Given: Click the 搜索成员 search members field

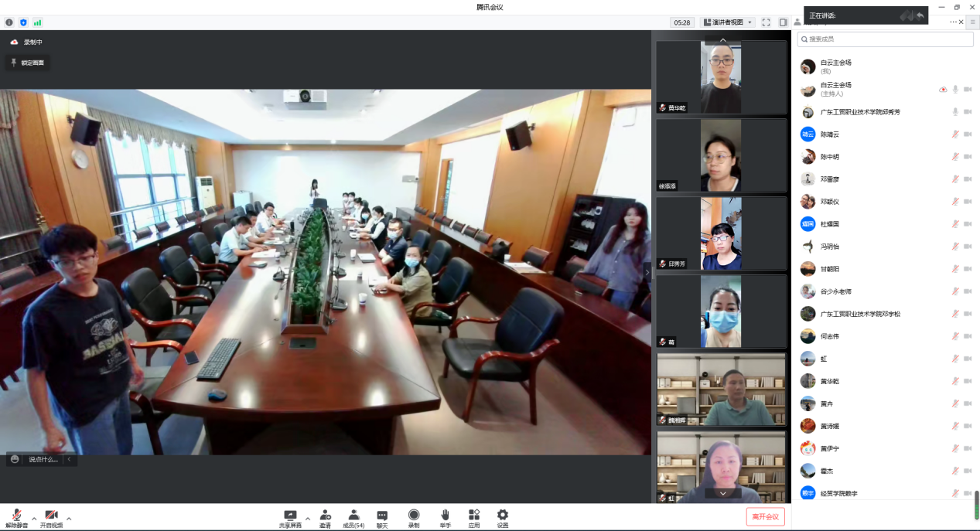Looking at the screenshot, I should click(x=885, y=39).
